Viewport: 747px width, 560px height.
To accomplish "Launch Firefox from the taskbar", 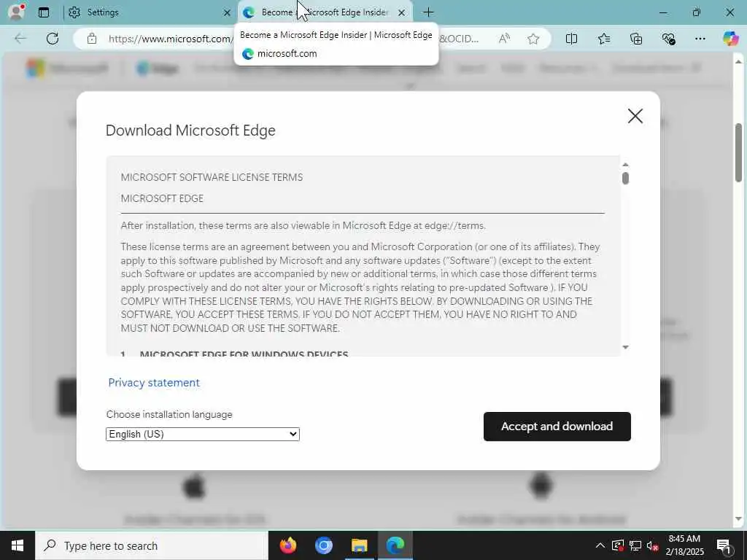I will click(x=287, y=545).
